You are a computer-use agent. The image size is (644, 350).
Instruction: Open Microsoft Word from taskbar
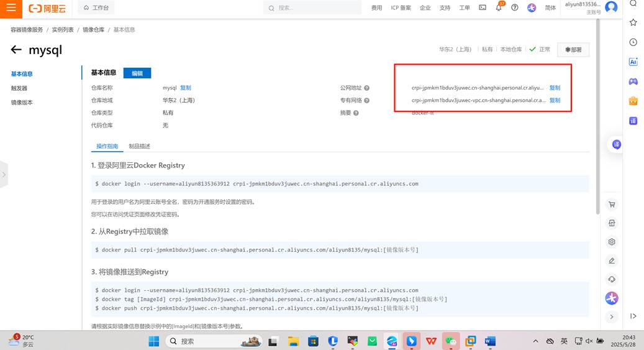490,341
